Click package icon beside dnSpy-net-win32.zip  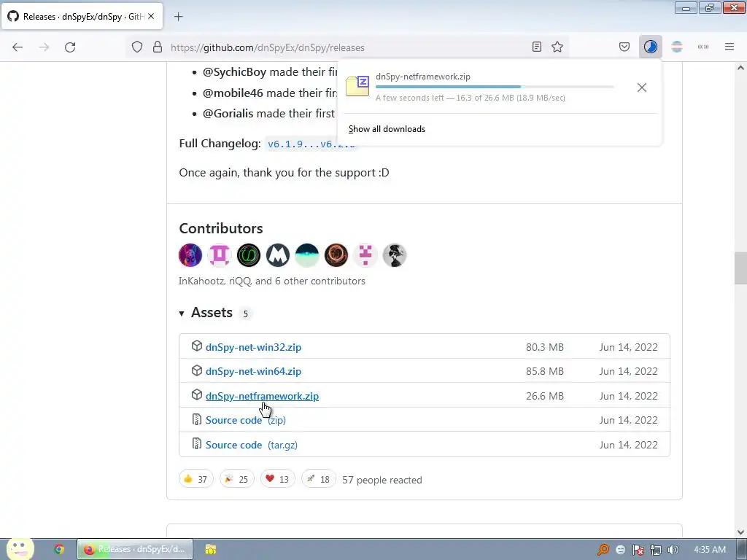[x=197, y=346]
